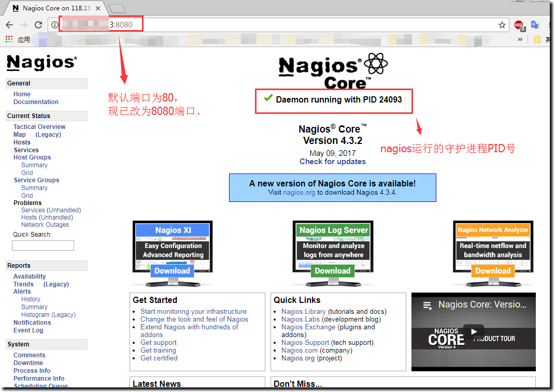Open the Alerts report link
Image resolution: width=555 pixels, height=392 pixels.
22,292
